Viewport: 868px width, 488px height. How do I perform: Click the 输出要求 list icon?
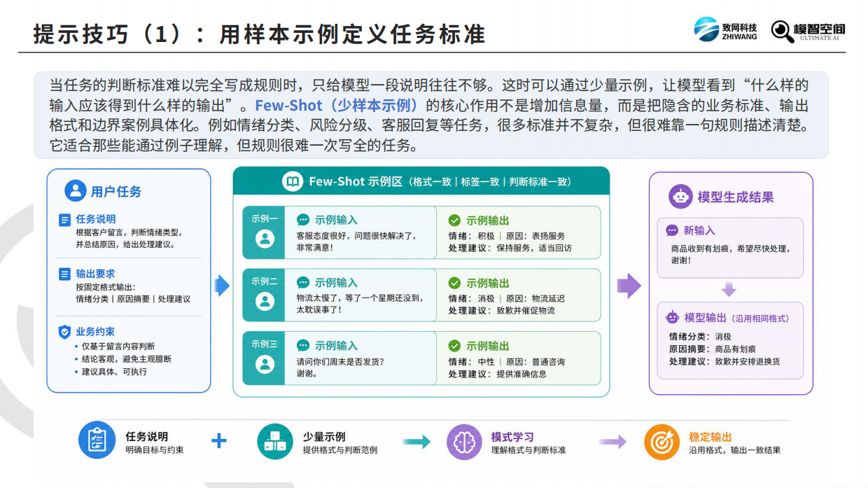coord(64,274)
